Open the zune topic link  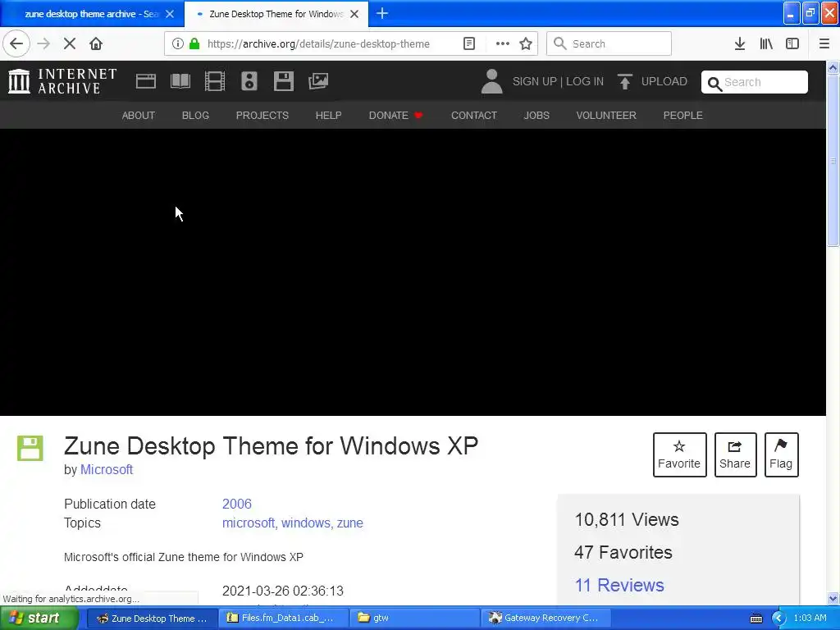coord(349,523)
